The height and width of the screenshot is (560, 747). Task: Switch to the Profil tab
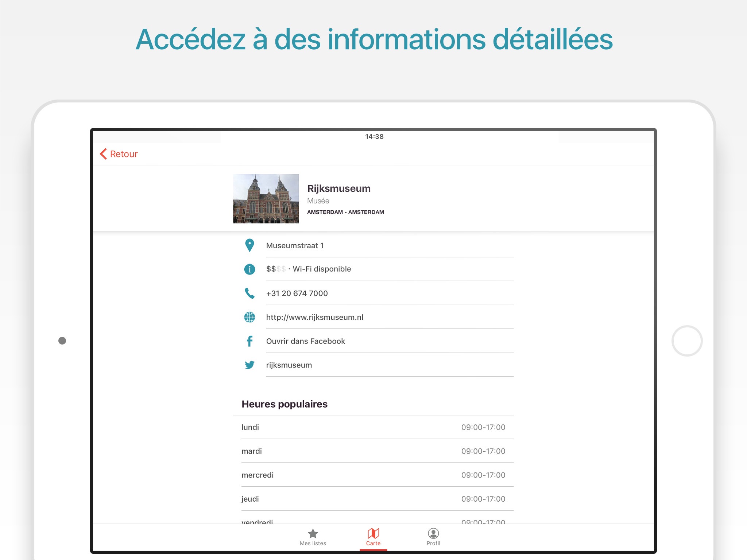[433, 537]
